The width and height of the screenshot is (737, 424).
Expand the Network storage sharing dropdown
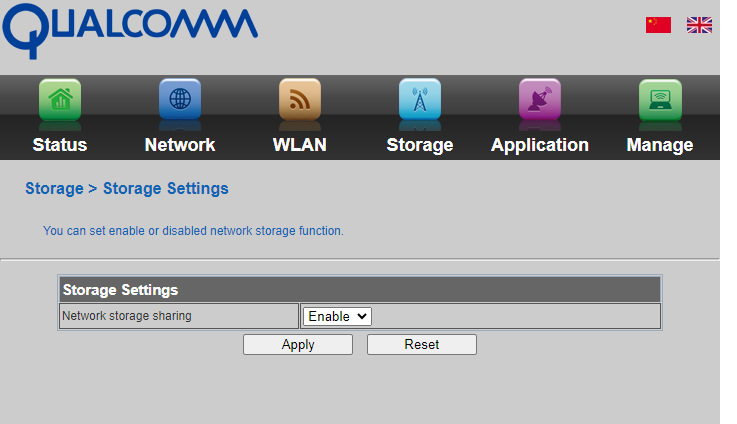pos(337,316)
